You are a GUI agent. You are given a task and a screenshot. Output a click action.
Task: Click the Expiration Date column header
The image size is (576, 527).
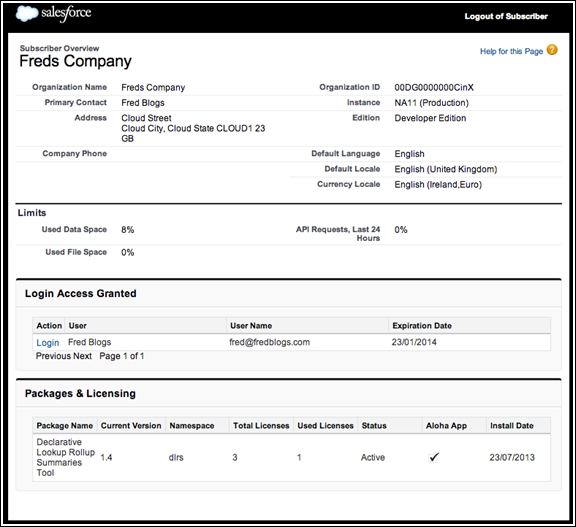point(469,326)
